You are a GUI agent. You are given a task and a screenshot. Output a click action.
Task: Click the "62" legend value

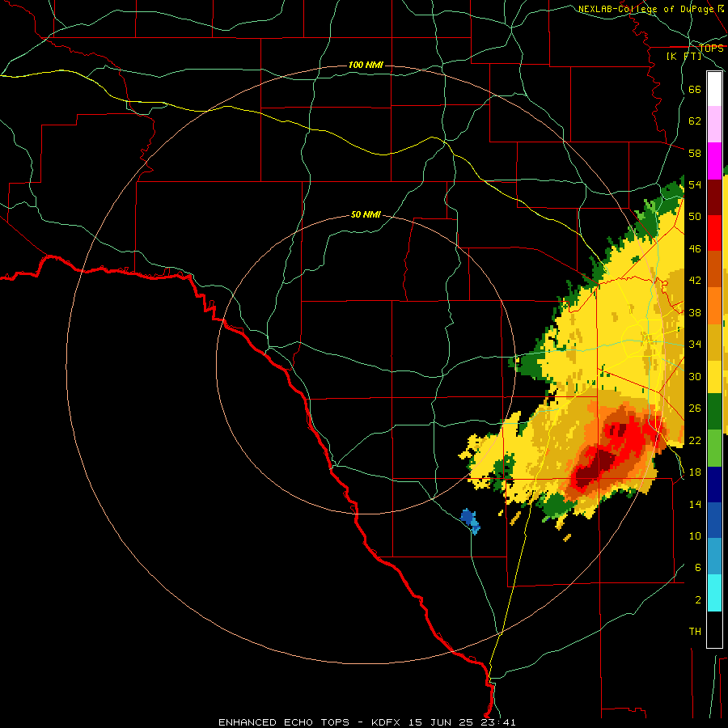pos(695,121)
